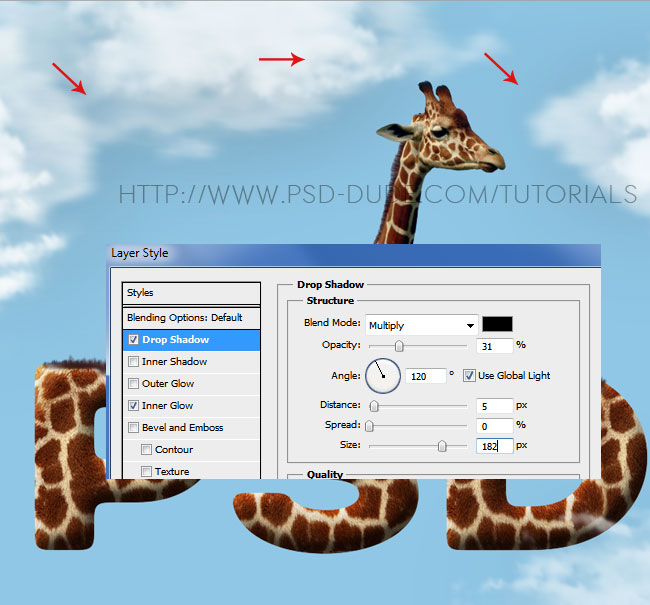Click the Spread slider handle
The height and width of the screenshot is (605, 650).
369,426
